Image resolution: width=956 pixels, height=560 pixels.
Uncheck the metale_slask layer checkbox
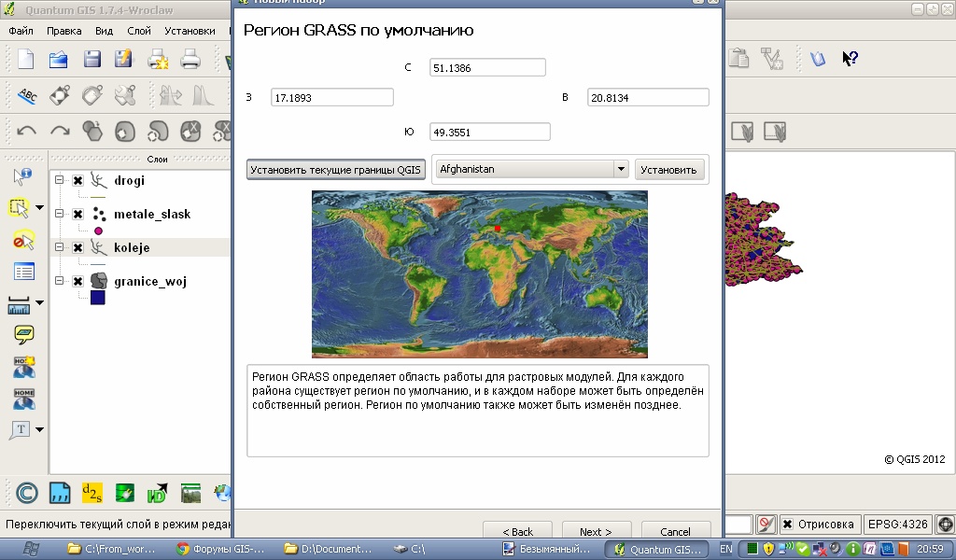pos(78,215)
